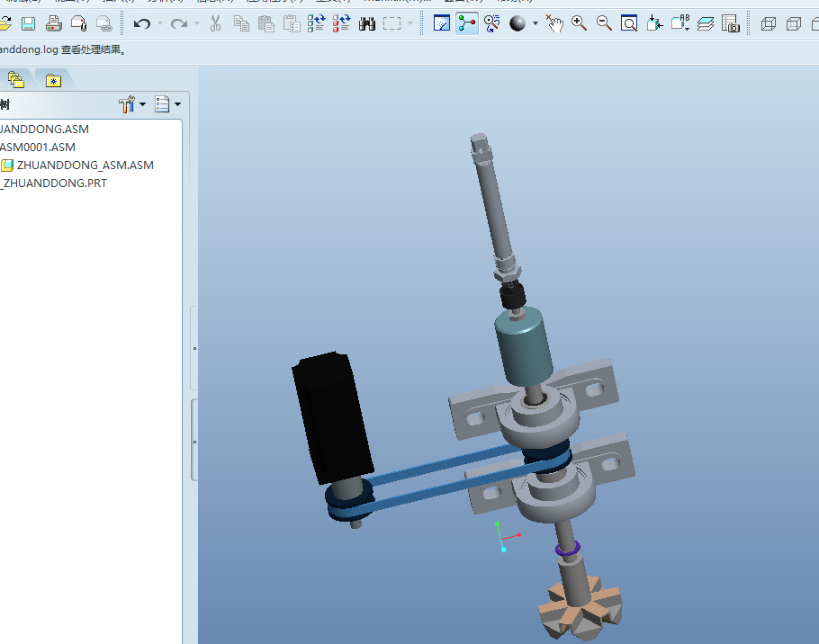Refit the model to the screen

(629, 23)
